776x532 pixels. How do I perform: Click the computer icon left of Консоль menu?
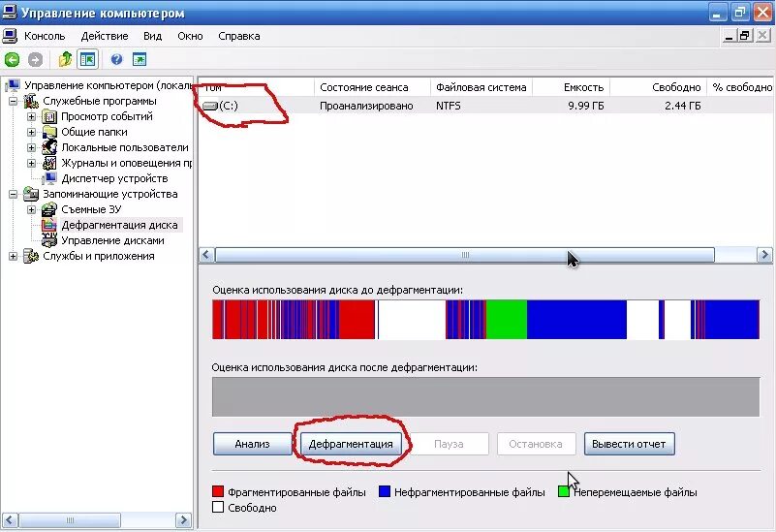(10, 36)
